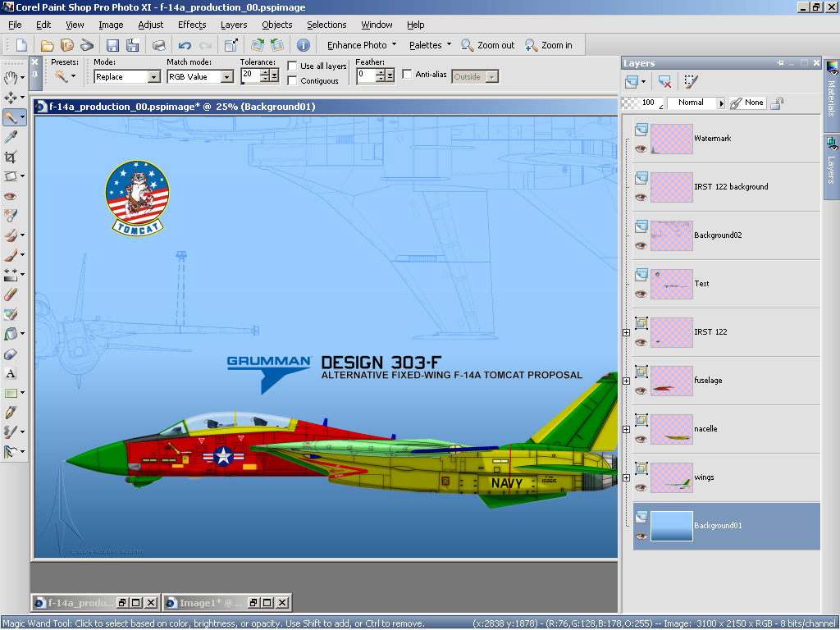Viewport: 840px width, 630px height.
Task: Select the Crop tool
Action: [x=10, y=157]
